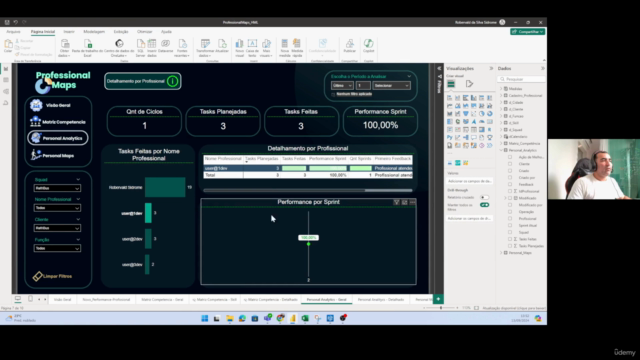This screenshot has height=360, width=640.
Task: Toggle the Relatório cruzado switch
Action: pos(484,198)
